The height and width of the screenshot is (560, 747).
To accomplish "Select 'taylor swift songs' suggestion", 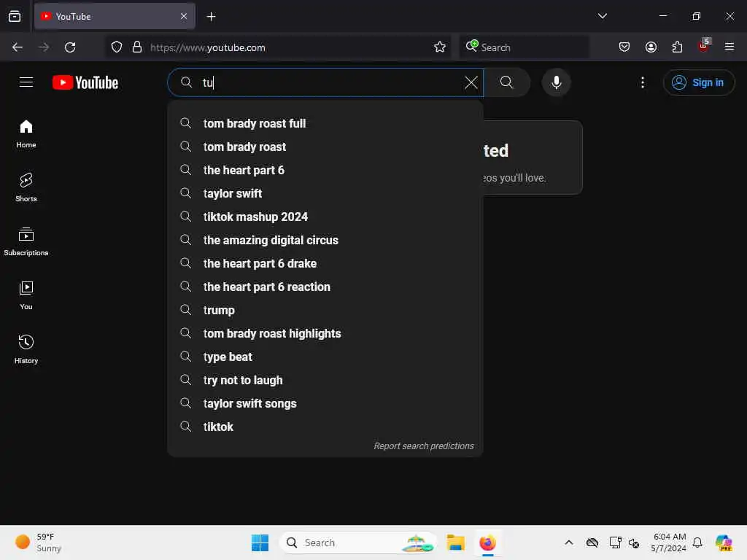I will tap(325, 403).
